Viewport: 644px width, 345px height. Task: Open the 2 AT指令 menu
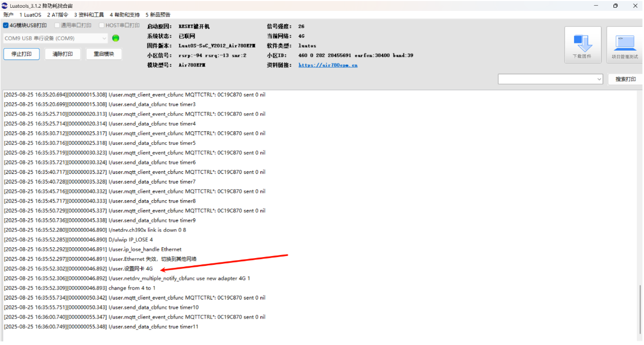point(57,15)
